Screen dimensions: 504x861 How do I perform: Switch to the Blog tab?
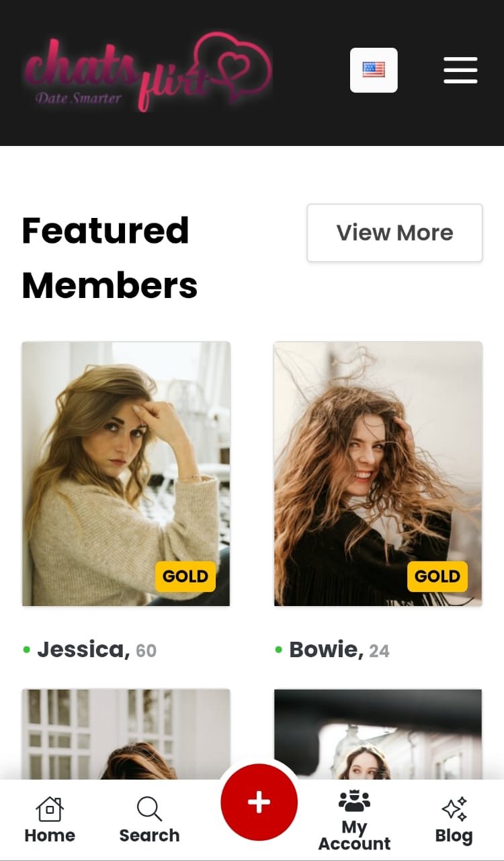pyautogui.click(x=454, y=835)
